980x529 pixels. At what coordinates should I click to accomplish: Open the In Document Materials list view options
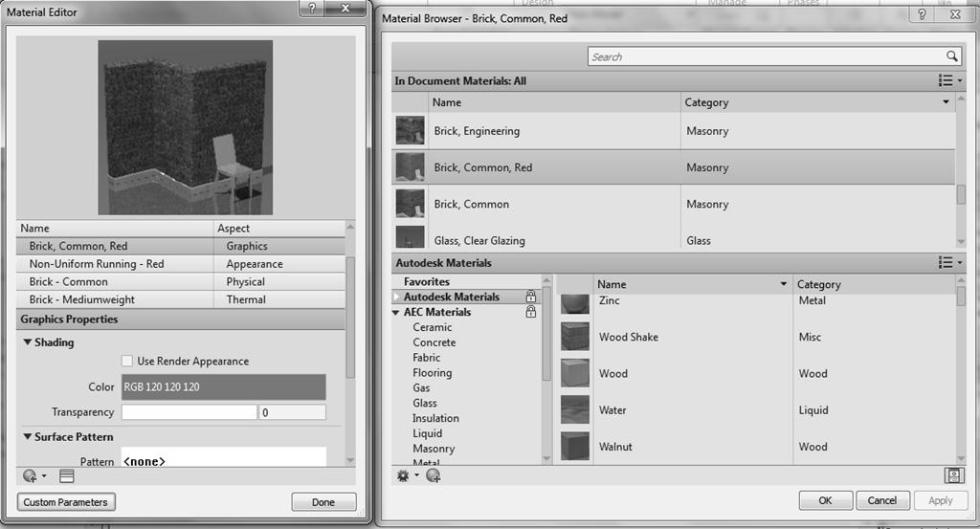[x=950, y=80]
